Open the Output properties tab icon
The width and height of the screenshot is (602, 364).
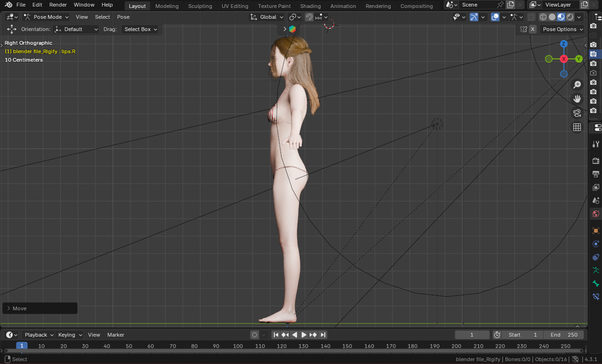click(596, 174)
